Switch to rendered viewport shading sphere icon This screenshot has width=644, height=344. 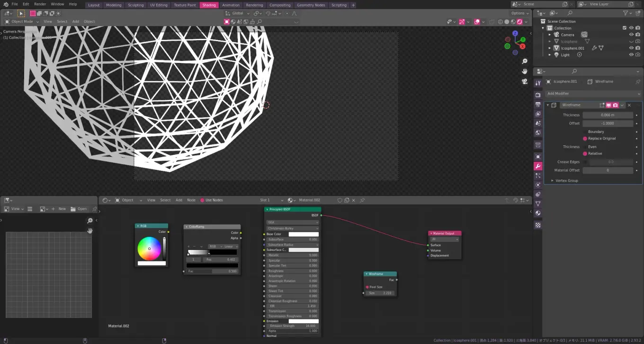[x=519, y=21]
